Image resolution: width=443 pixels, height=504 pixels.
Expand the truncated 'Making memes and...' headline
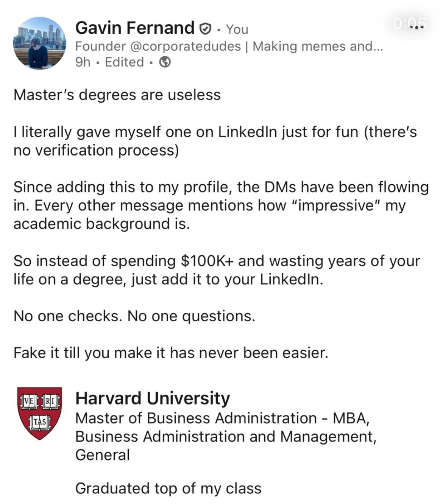tap(317, 46)
